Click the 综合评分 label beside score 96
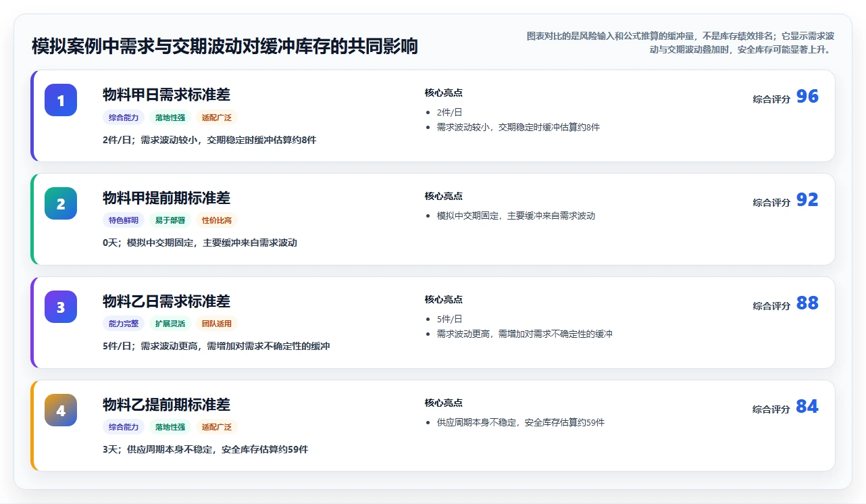The width and height of the screenshot is (866, 504). pyautogui.click(x=771, y=99)
